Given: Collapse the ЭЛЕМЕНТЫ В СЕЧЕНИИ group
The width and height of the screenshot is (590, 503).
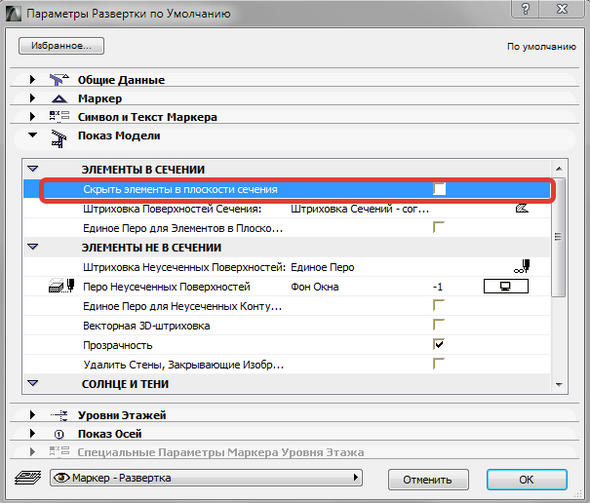Looking at the screenshot, I should (x=33, y=169).
